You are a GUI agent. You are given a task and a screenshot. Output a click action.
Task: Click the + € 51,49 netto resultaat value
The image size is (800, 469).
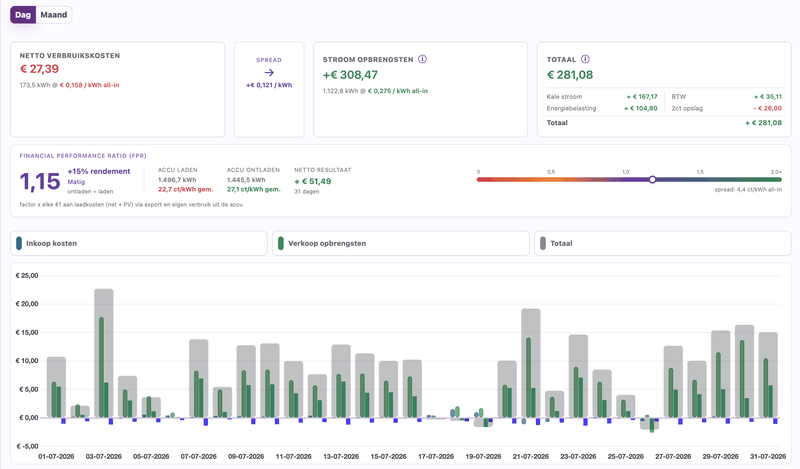coord(313,181)
